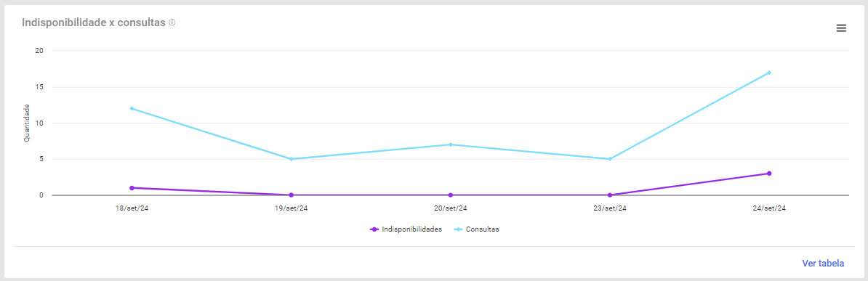Click the Quantidade y-axis label
Screen dimensions: 868x281
coord(27,123)
